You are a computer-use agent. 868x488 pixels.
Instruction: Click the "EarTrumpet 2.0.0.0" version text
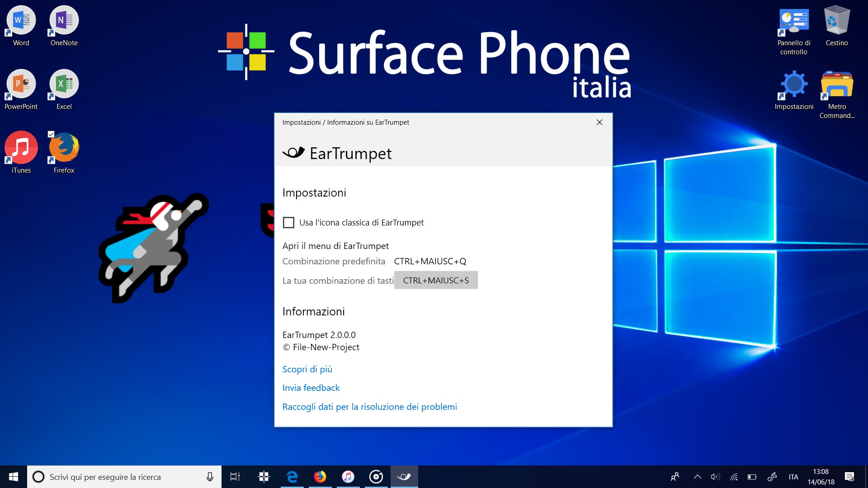(319, 335)
